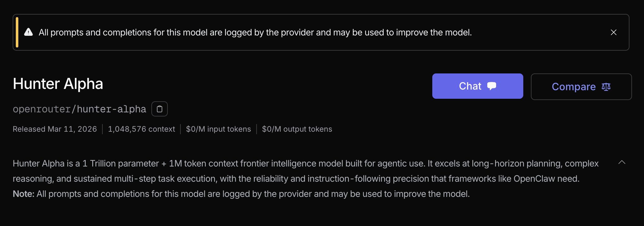Click the warning triangle icon

(28, 32)
